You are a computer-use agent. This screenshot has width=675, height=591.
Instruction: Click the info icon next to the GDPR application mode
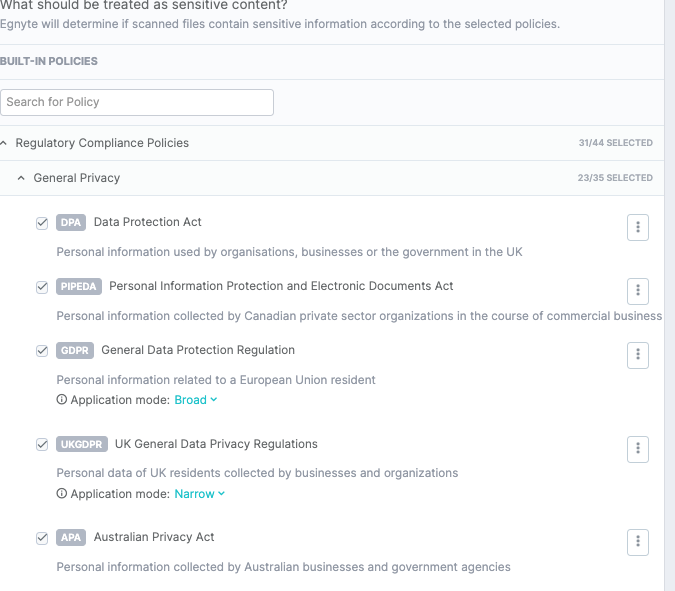[x=62, y=400]
